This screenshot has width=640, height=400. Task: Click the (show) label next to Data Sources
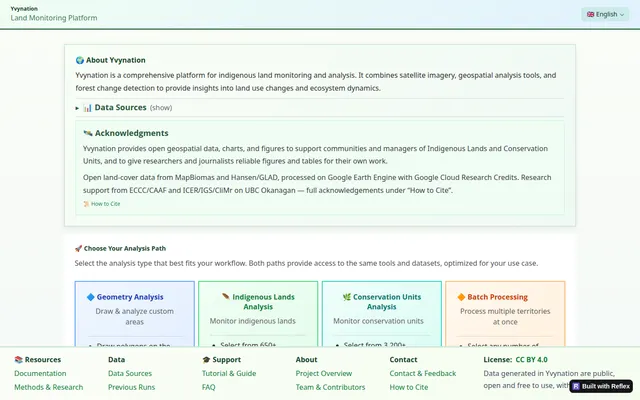[x=161, y=108]
